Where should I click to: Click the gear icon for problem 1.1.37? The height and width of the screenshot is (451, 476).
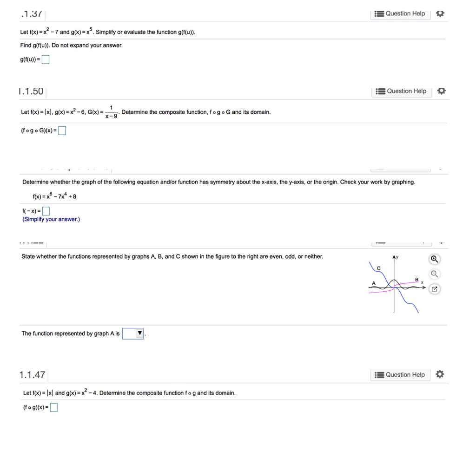click(440, 13)
